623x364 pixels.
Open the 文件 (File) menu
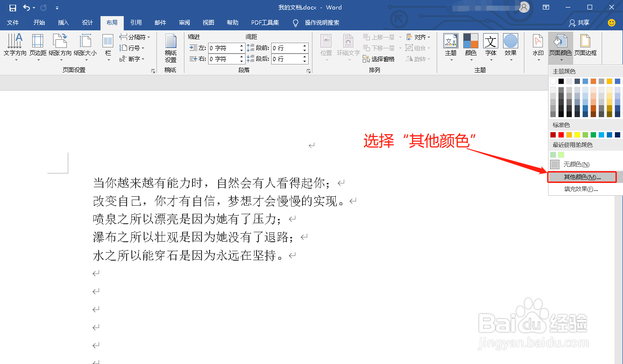13,22
